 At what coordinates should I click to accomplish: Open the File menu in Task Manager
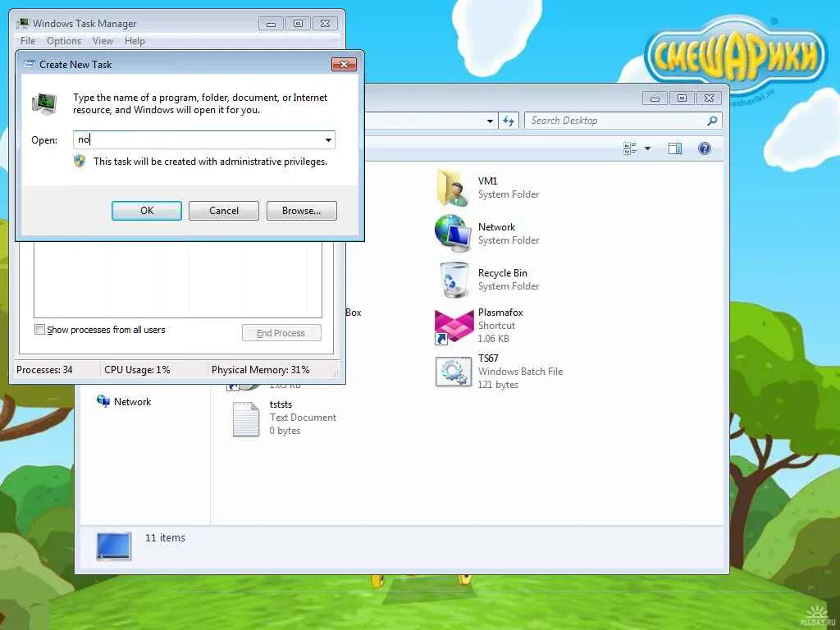point(28,41)
